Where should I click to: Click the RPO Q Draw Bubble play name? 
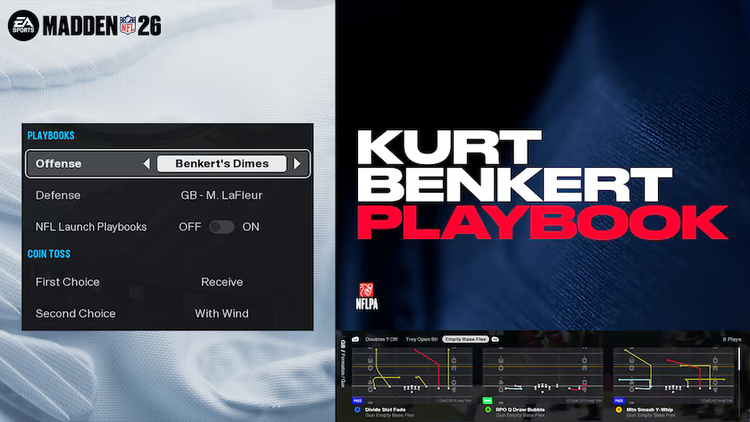[x=520, y=410]
